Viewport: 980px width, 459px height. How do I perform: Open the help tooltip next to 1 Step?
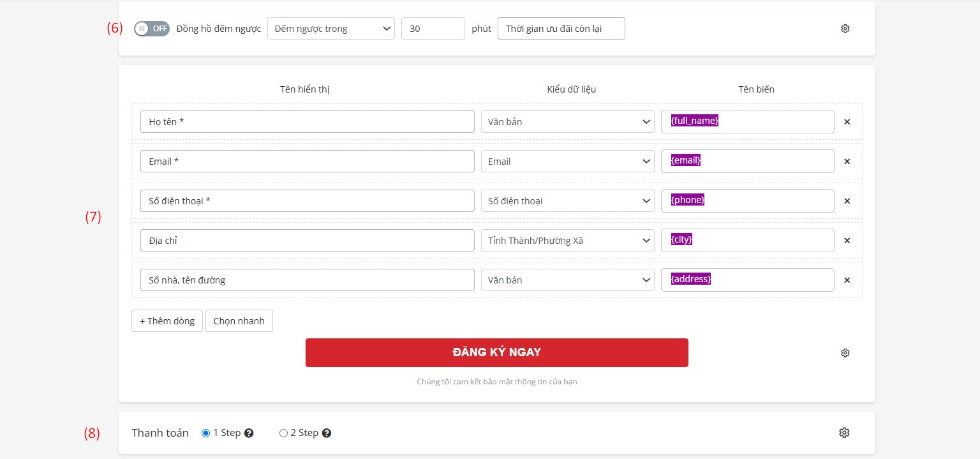[x=248, y=433]
